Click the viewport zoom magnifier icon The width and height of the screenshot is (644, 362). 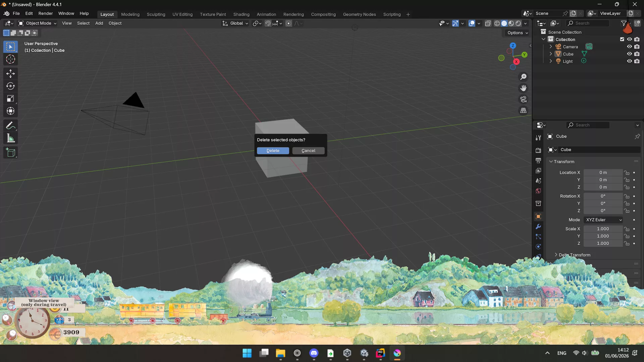click(523, 77)
